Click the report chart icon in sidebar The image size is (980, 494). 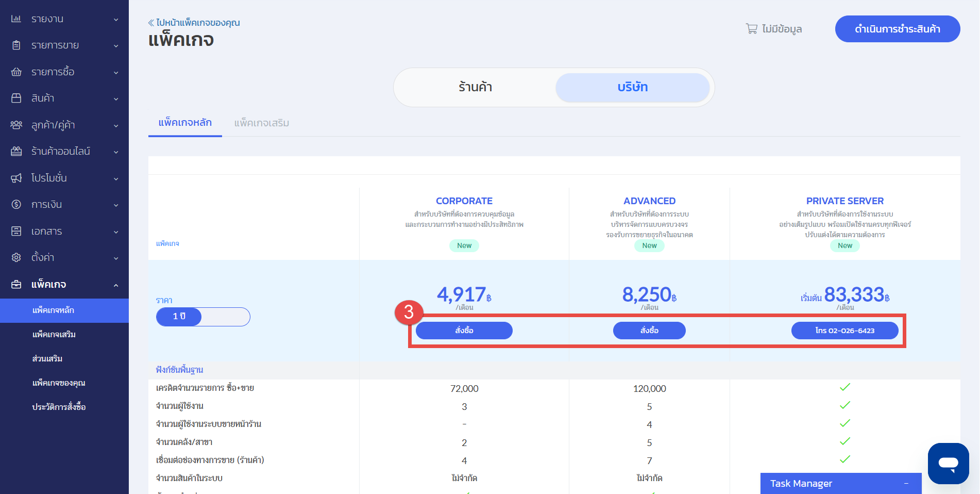(x=16, y=19)
